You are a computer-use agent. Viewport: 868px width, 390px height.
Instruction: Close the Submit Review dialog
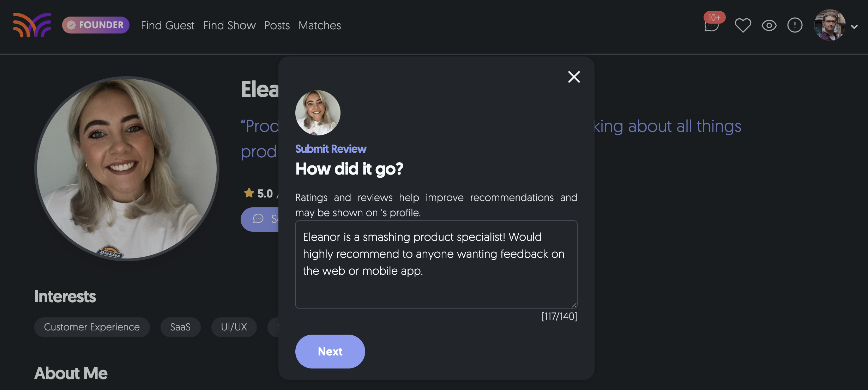coord(574,77)
